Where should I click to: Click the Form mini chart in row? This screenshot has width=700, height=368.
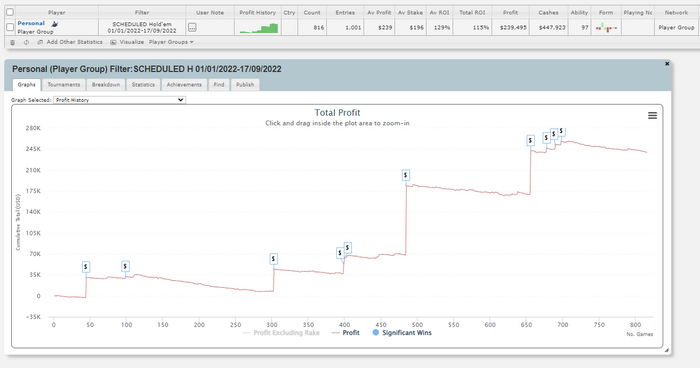pos(606,28)
